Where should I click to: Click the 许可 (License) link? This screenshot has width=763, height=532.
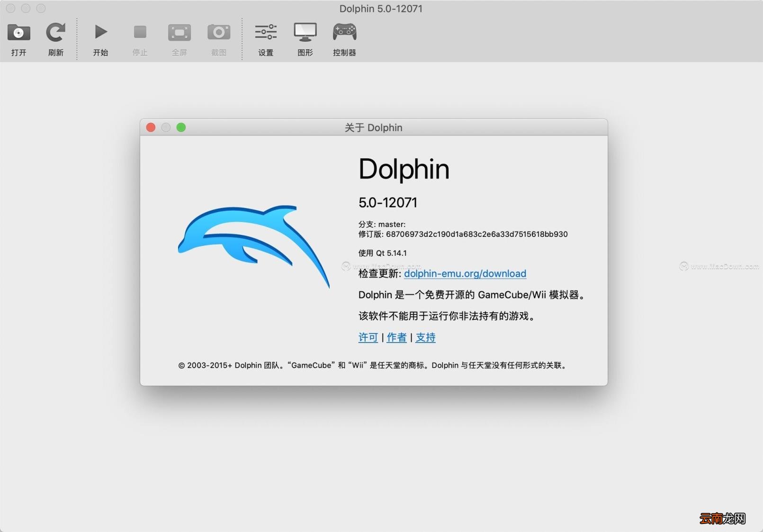click(368, 337)
